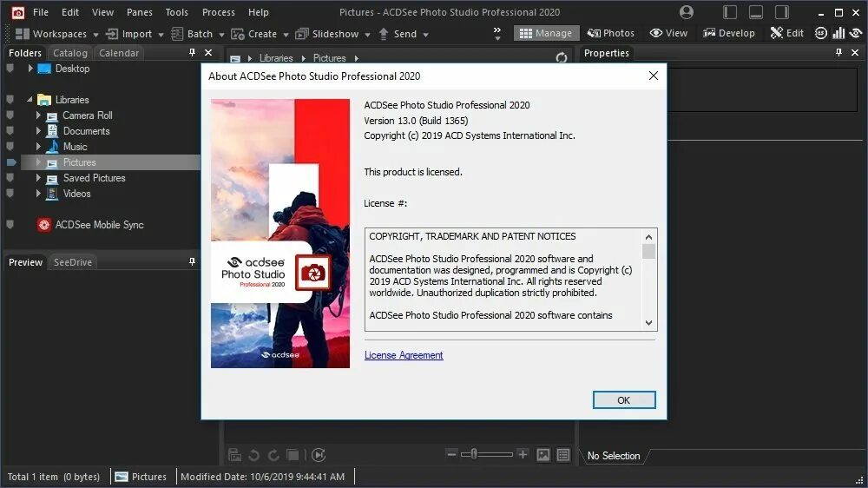Click the zoom out minus button
Image resolution: width=868 pixels, height=488 pixels.
[x=451, y=454]
